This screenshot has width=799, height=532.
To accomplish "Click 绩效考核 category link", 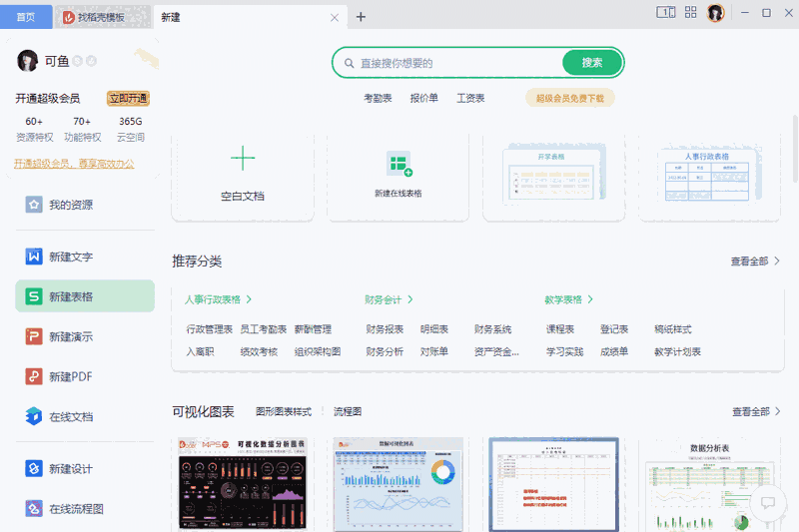I will click(259, 351).
